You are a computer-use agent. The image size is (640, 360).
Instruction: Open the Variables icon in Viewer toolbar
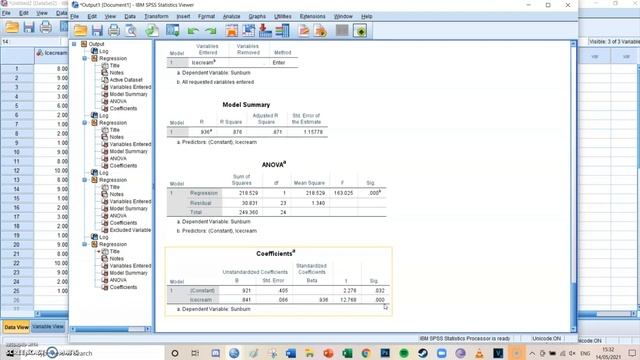click(282, 31)
